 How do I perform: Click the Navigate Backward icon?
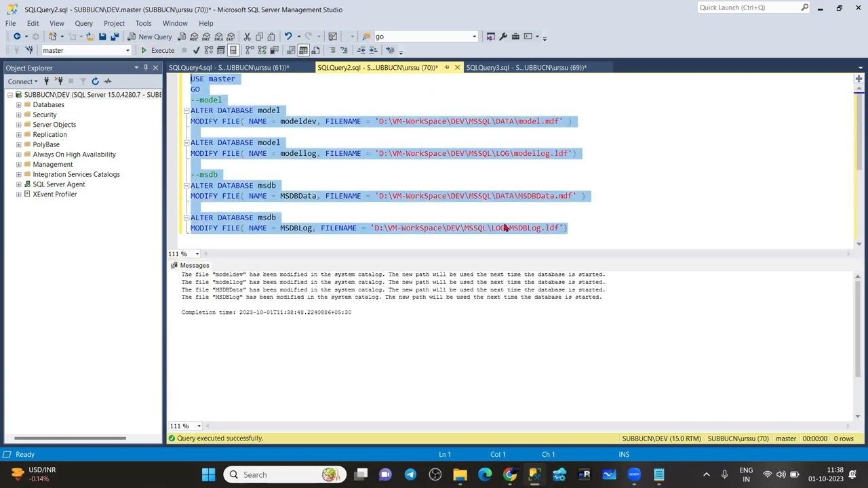coord(17,37)
